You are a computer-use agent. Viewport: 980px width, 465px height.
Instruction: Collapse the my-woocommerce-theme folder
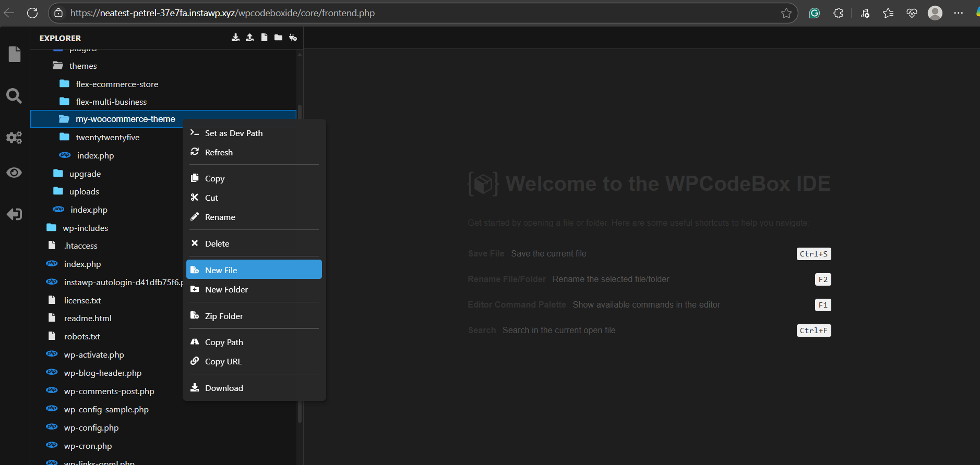163,119
